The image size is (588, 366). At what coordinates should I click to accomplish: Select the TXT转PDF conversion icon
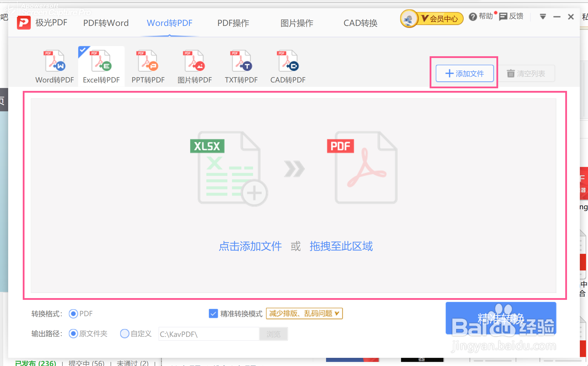[241, 61]
